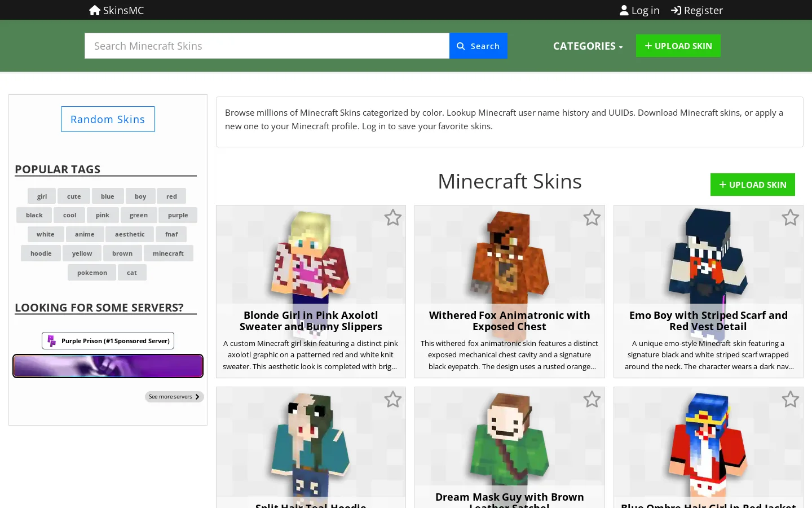Image resolution: width=812 pixels, height=508 pixels.
Task: Select the cute tag
Action: coord(74,196)
